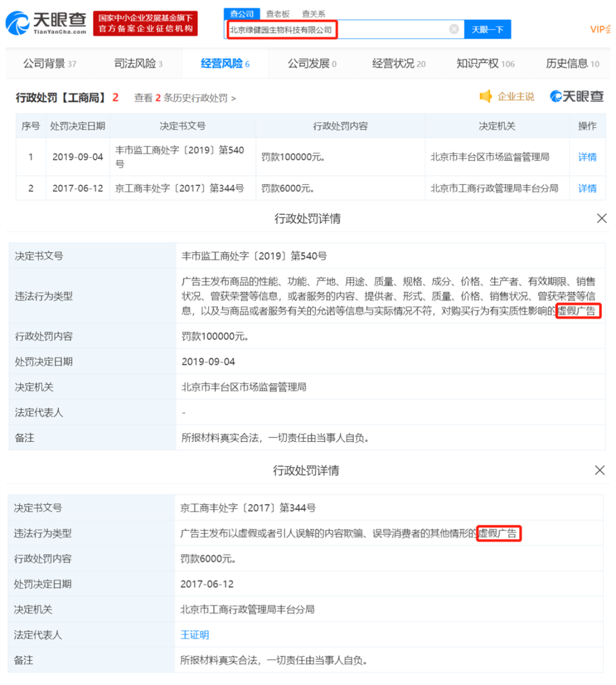
Task: Close the second 行政处罚详情 panel
Action: 599,471
